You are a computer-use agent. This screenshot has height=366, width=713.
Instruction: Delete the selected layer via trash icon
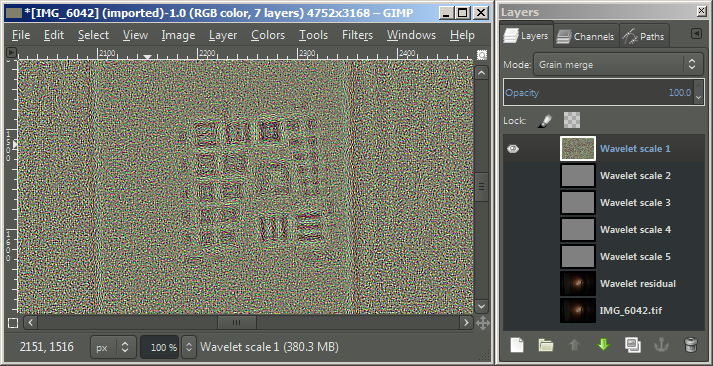point(690,345)
